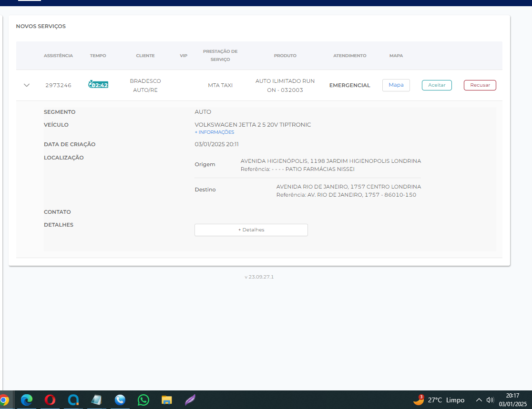Click the 02:42 countdown timer badge
The image size is (532, 409).
tap(98, 85)
